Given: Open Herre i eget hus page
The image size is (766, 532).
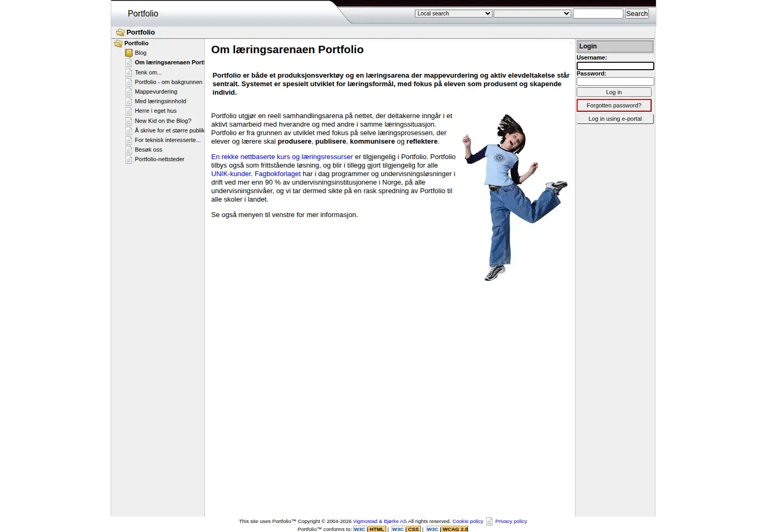Looking at the screenshot, I should pos(155,111).
